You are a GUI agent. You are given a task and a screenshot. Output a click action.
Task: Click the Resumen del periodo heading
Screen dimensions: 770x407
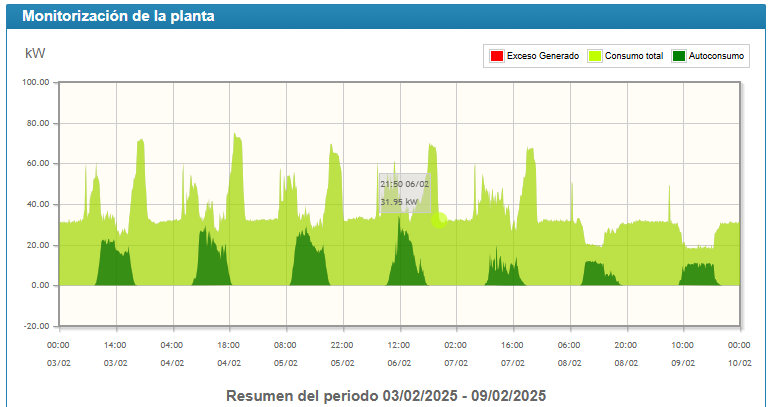(x=386, y=395)
